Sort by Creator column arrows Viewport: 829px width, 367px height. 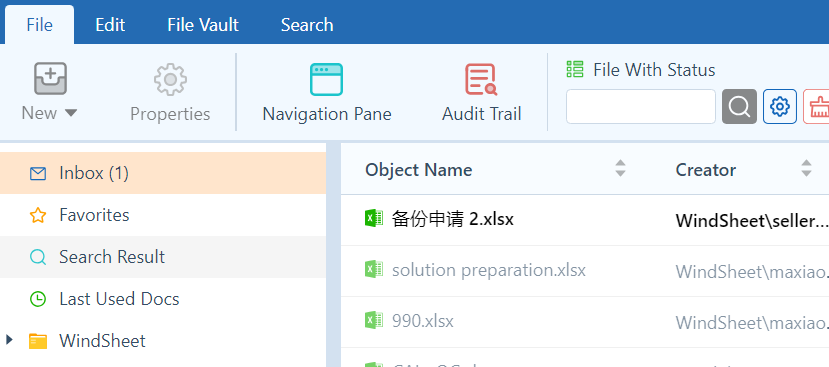(x=806, y=168)
